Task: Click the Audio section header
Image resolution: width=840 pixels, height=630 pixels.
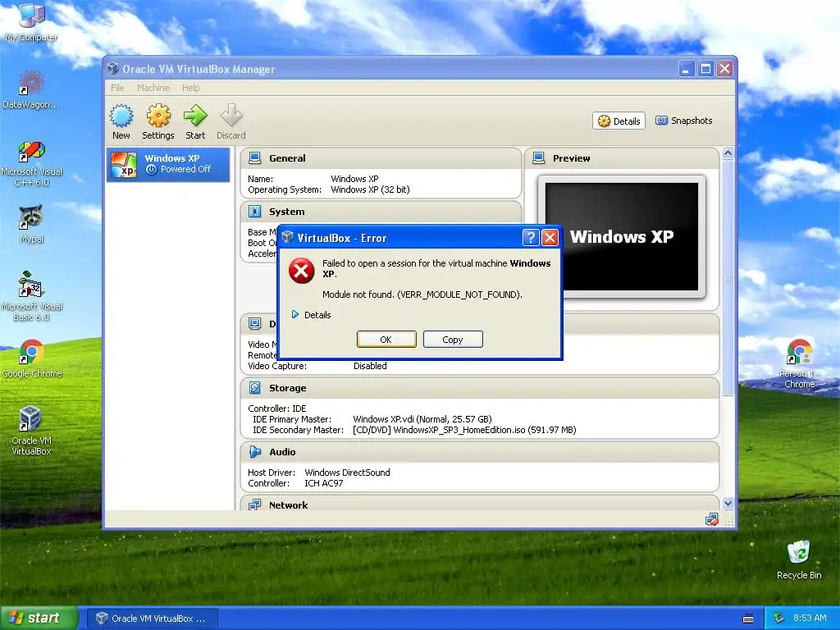Action: pyautogui.click(x=479, y=452)
